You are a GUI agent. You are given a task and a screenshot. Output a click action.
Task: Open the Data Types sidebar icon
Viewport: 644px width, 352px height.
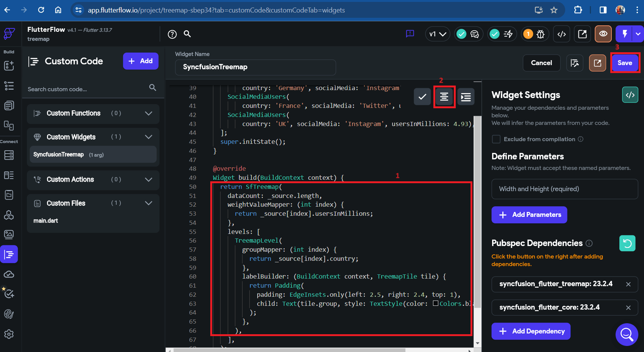click(9, 175)
